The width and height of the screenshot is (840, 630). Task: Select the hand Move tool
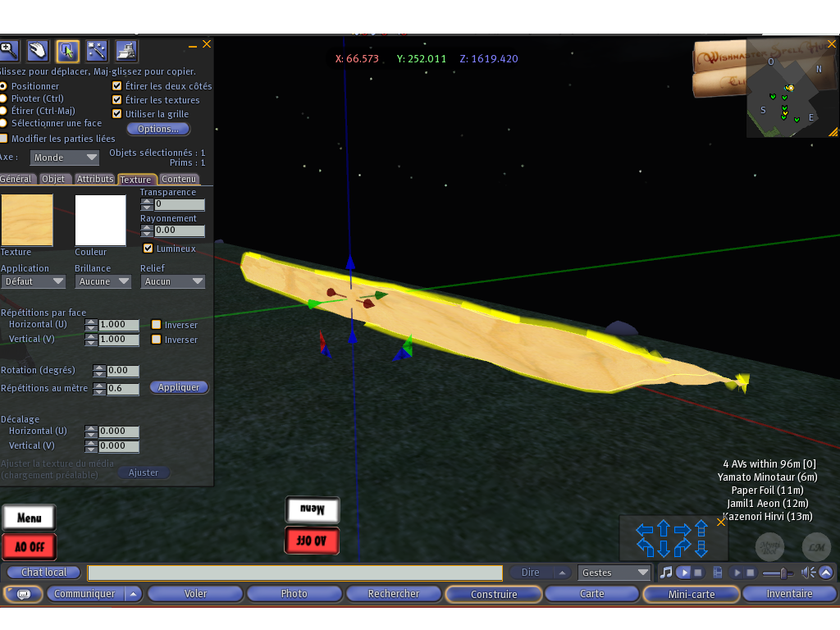pos(37,51)
